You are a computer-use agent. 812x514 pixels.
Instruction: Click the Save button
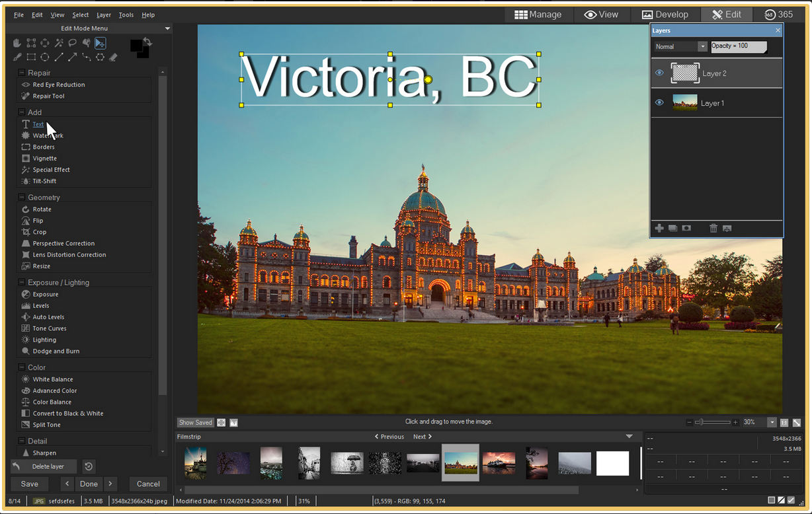30,484
